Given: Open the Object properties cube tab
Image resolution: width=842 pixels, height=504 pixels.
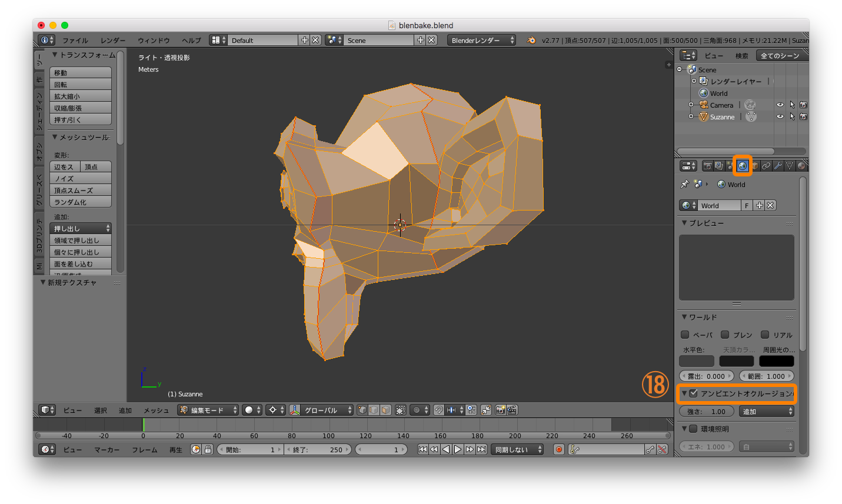Looking at the screenshot, I should (755, 166).
